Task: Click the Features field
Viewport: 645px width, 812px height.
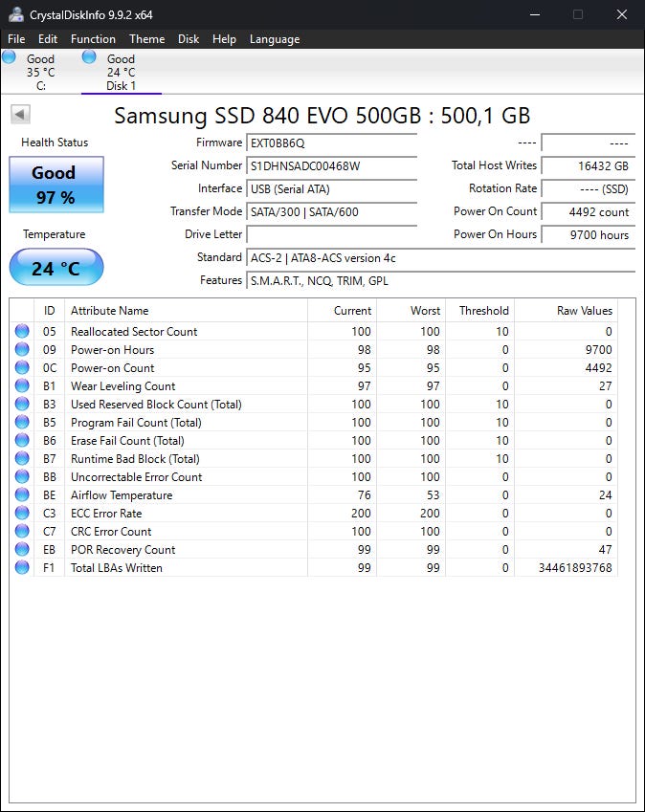Action: (x=441, y=280)
